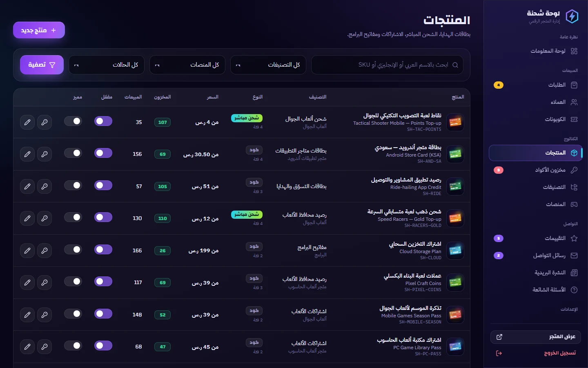Select التصنيفات from the sidebar menu
The image size is (588, 368).
pos(536,187)
